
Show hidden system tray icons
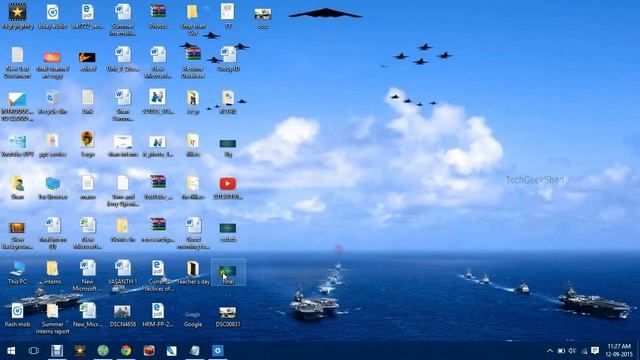tap(550, 351)
